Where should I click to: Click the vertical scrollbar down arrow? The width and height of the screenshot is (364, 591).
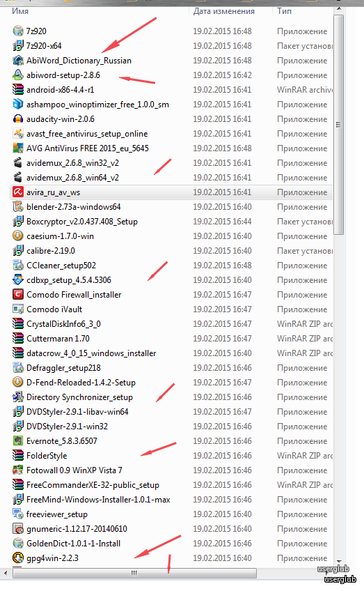pyautogui.click(x=339, y=561)
